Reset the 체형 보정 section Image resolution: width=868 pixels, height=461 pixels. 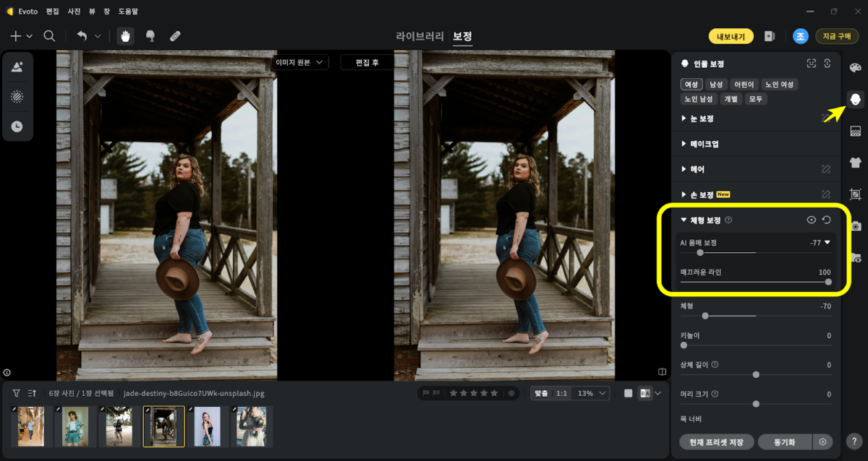pos(827,220)
